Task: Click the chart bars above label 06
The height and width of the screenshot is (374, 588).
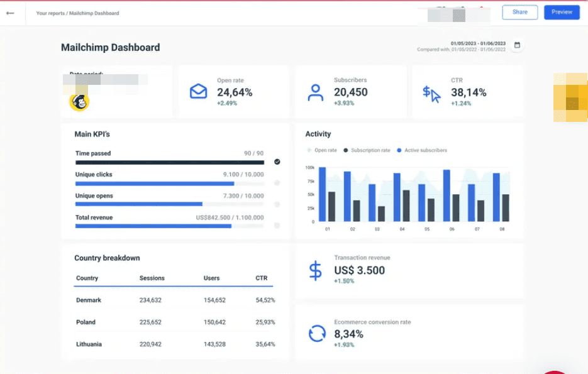Action: [x=451, y=195]
